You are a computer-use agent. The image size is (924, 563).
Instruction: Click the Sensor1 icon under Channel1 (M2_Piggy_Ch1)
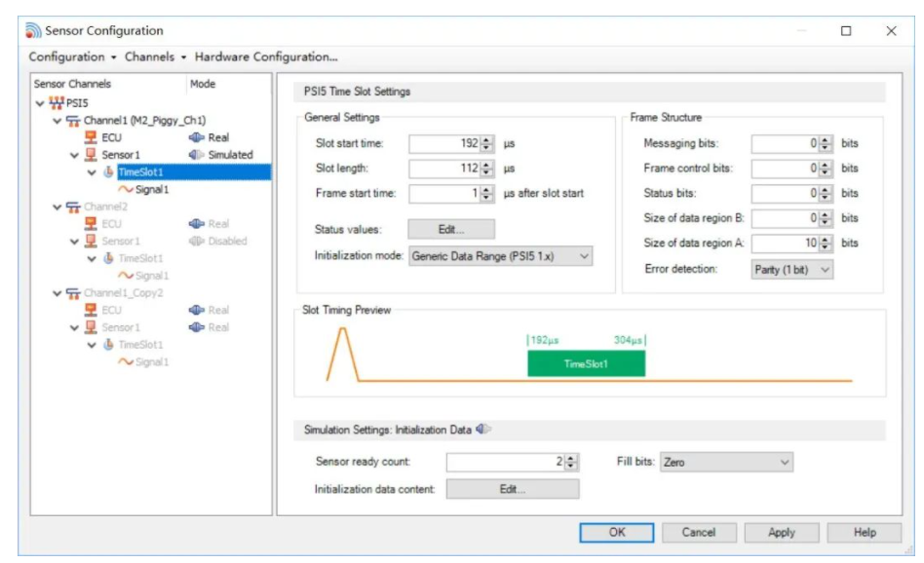click(91, 155)
